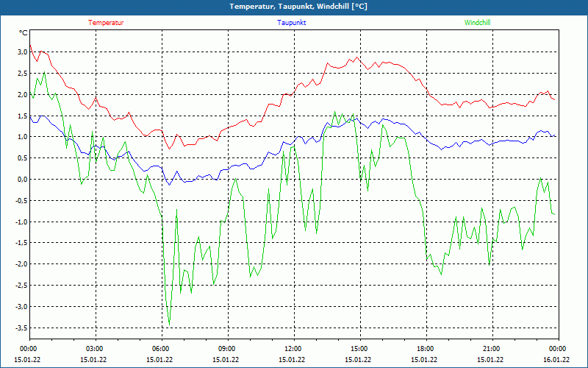Click the °C unit label
588x368 pixels.
[x=24, y=33]
